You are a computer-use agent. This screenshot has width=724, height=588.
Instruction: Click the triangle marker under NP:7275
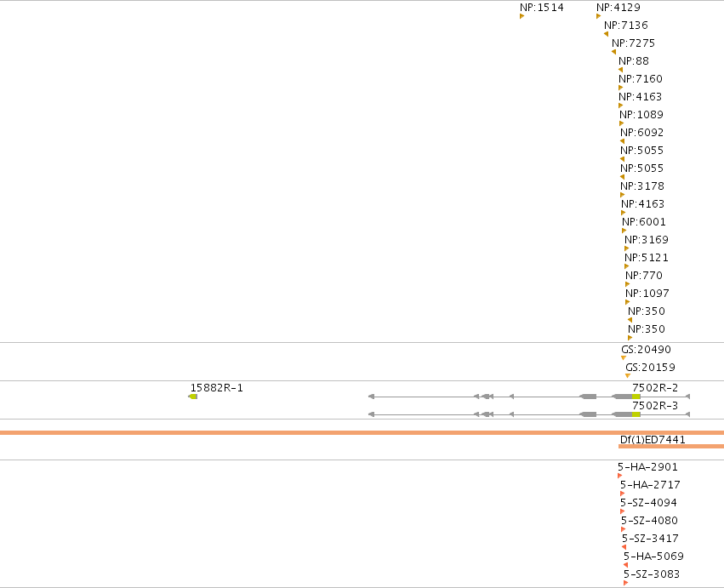(x=613, y=52)
